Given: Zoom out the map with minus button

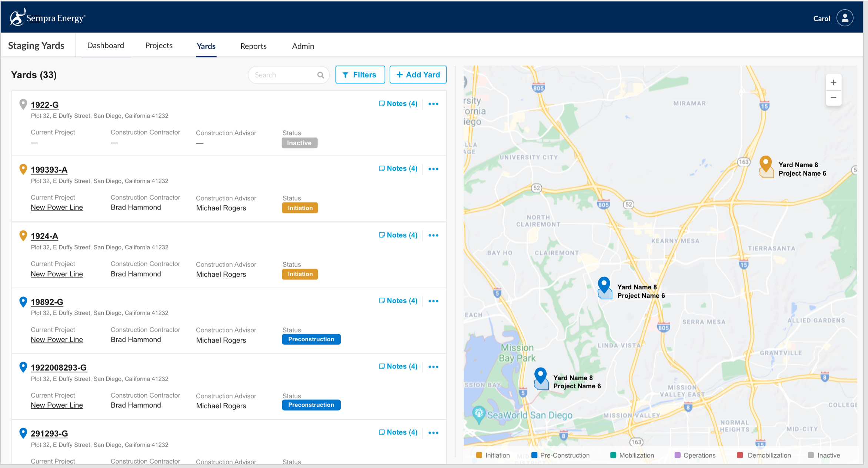Looking at the screenshot, I should click(833, 98).
